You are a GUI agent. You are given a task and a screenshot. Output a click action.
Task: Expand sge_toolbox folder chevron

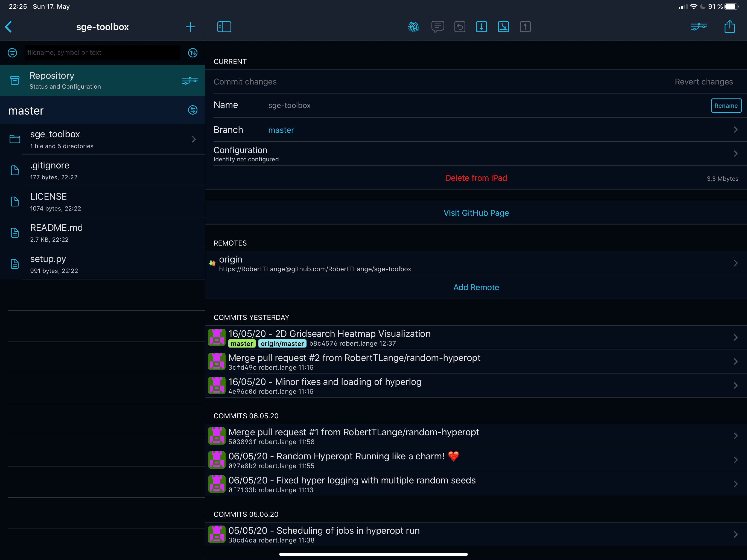(x=194, y=139)
